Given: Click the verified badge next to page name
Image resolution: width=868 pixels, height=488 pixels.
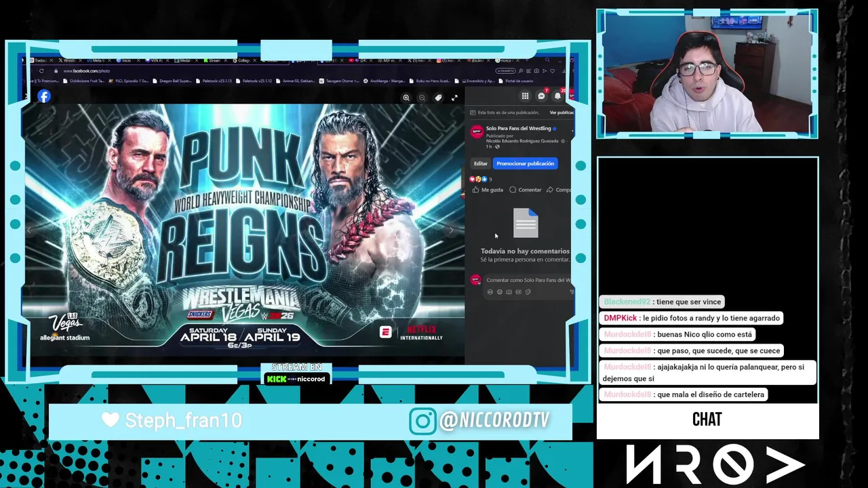Looking at the screenshot, I should [x=555, y=129].
